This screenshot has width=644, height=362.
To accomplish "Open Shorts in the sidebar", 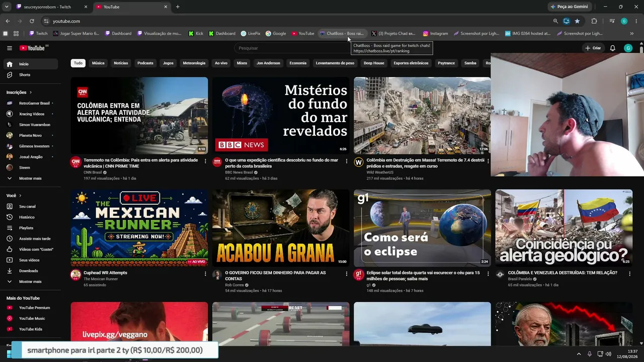I will [25, 75].
